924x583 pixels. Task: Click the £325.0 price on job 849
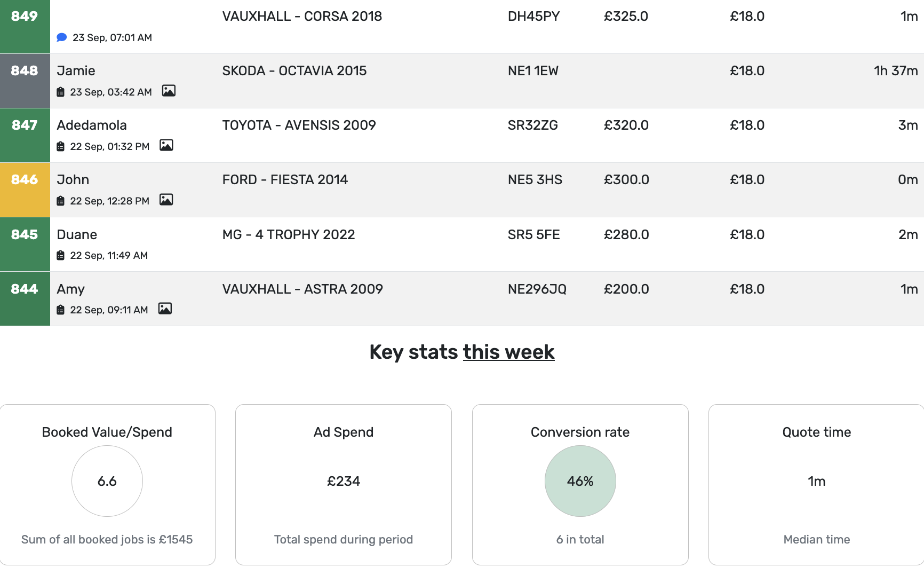[626, 17]
